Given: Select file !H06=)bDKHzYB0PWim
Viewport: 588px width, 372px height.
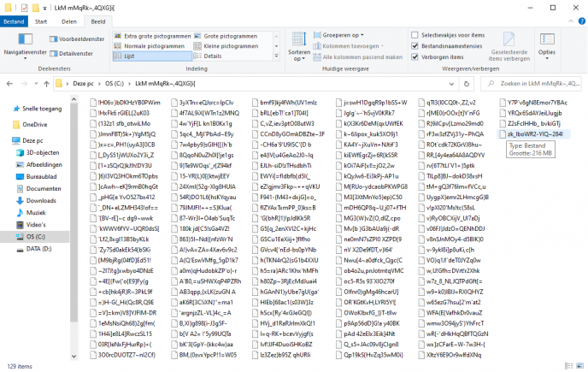Looking at the screenshot, I should [126, 103].
